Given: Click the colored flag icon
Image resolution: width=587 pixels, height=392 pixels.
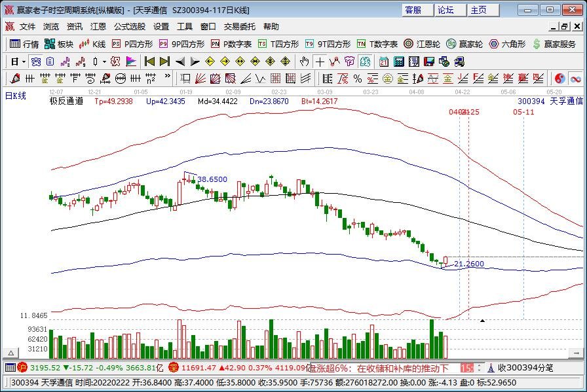Looking at the screenshot, I should coord(130,62).
